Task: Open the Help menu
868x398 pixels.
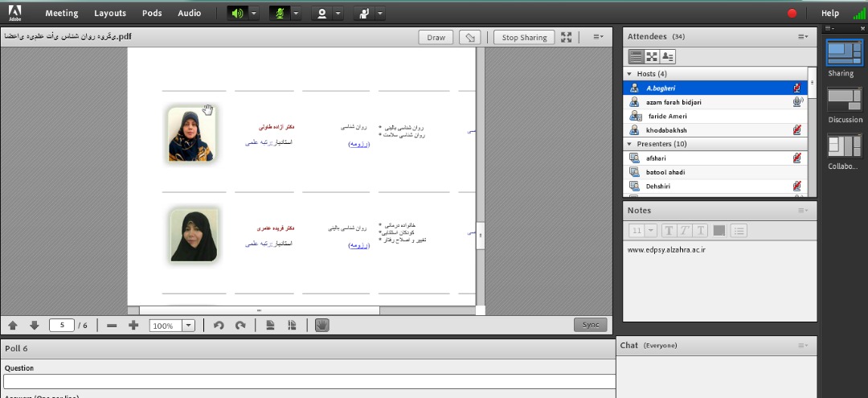Action: point(829,14)
